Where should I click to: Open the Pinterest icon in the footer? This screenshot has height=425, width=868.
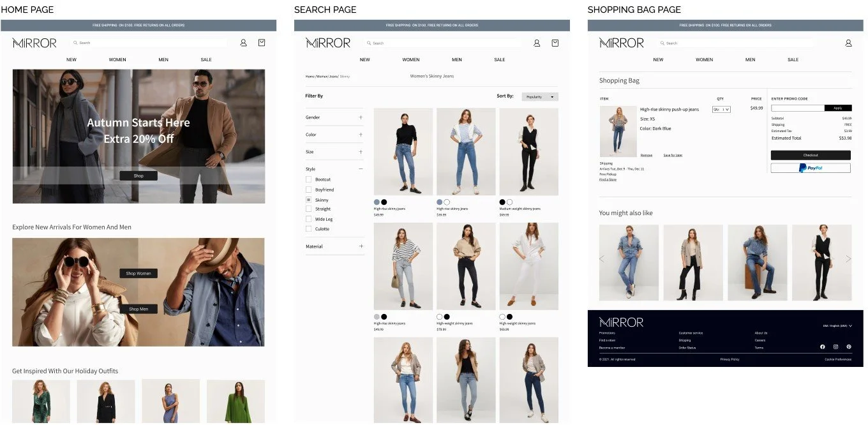849,347
